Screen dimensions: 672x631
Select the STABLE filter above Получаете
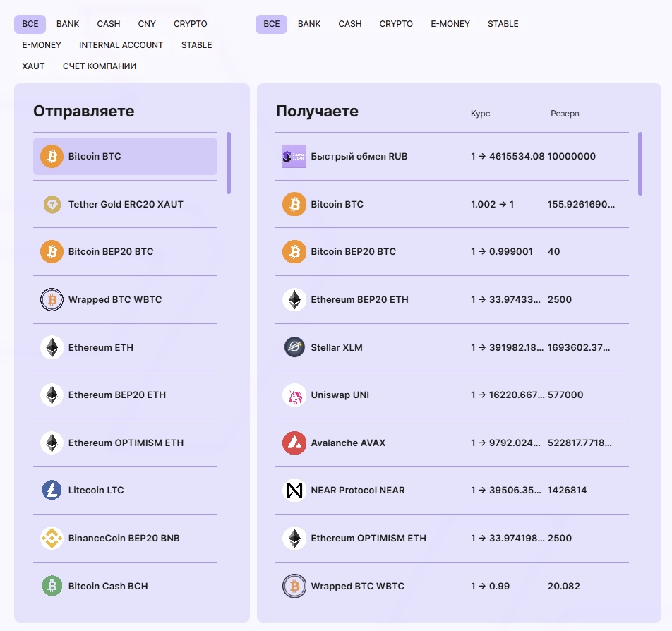pyautogui.click(x=503, y=24)
